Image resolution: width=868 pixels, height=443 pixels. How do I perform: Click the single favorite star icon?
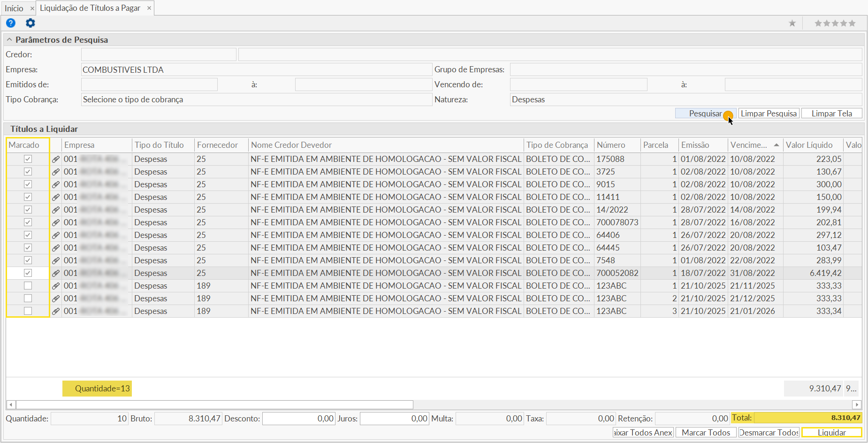(792, 23)
